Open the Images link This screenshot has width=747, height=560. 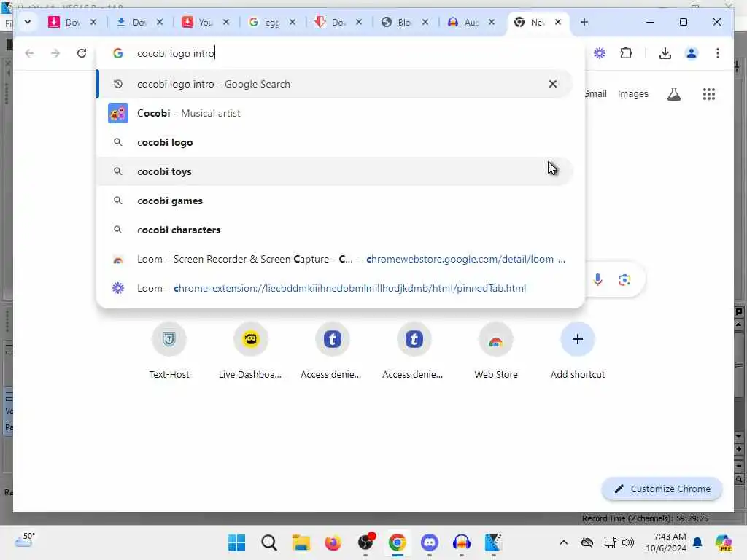pyautogui.click(x=632, y=94)
